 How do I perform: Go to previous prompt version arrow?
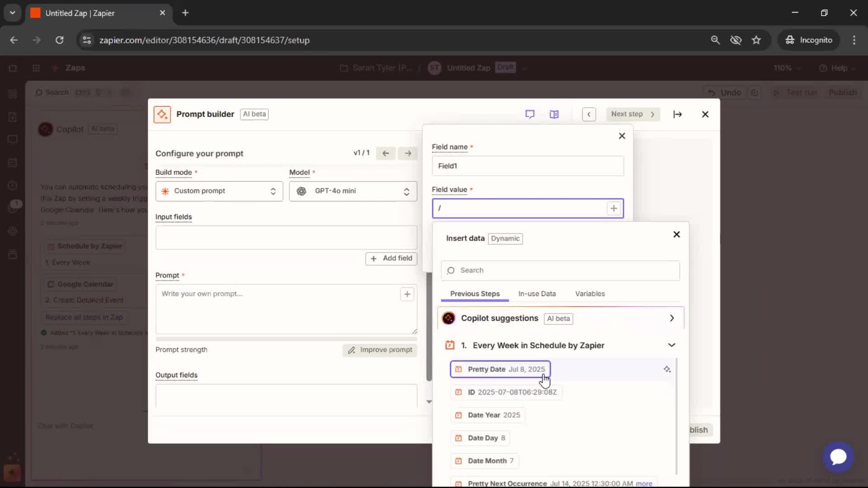coord(386,153)
